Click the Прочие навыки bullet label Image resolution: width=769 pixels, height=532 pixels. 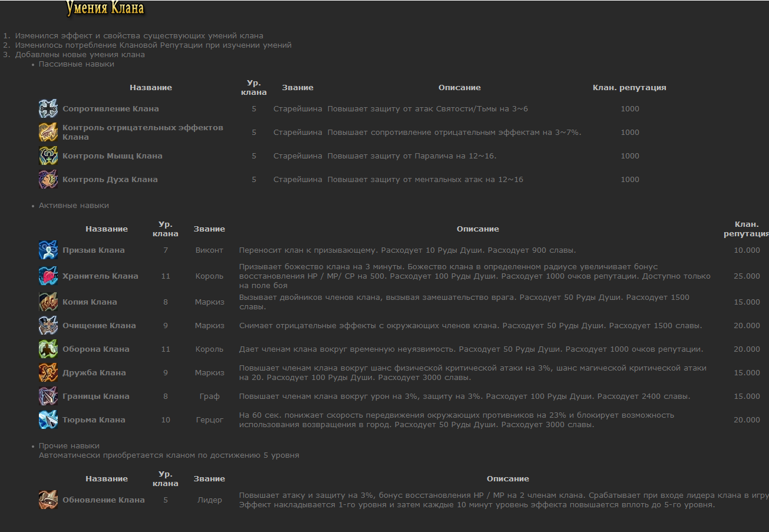(x=69, y=445)
